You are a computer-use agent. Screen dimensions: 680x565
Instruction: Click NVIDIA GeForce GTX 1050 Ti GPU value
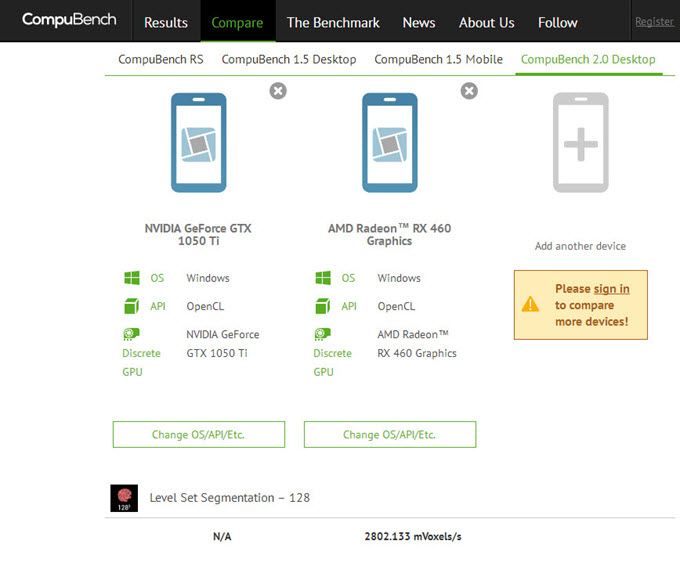coord(223,344)
